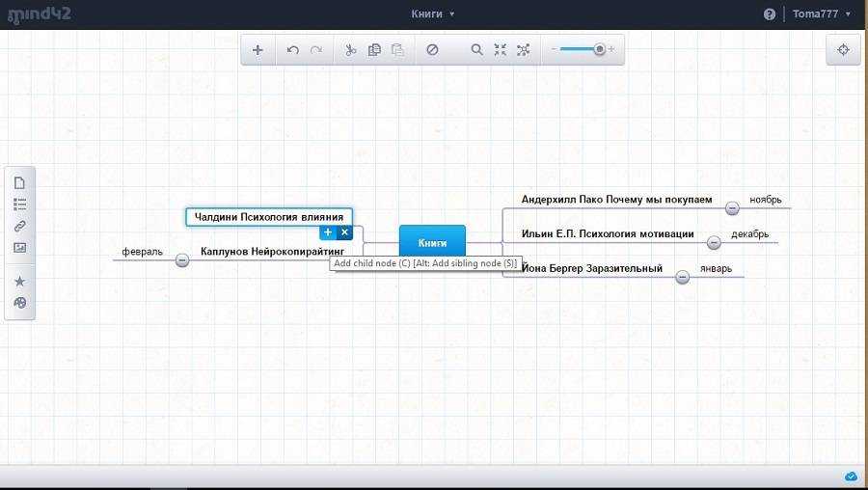Collapse the Йона Бергер Заразительный branch

(x=683, y=277)
